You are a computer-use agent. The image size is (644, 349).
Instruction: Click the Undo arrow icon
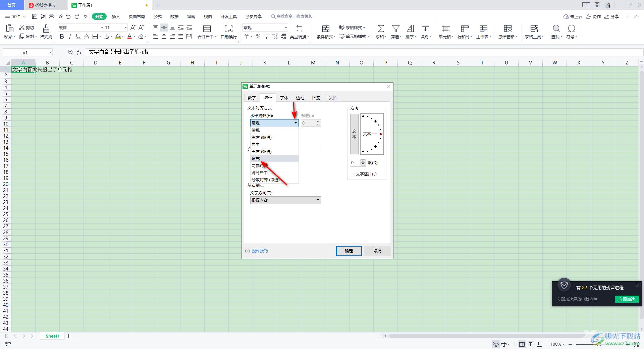pos(68,16)
